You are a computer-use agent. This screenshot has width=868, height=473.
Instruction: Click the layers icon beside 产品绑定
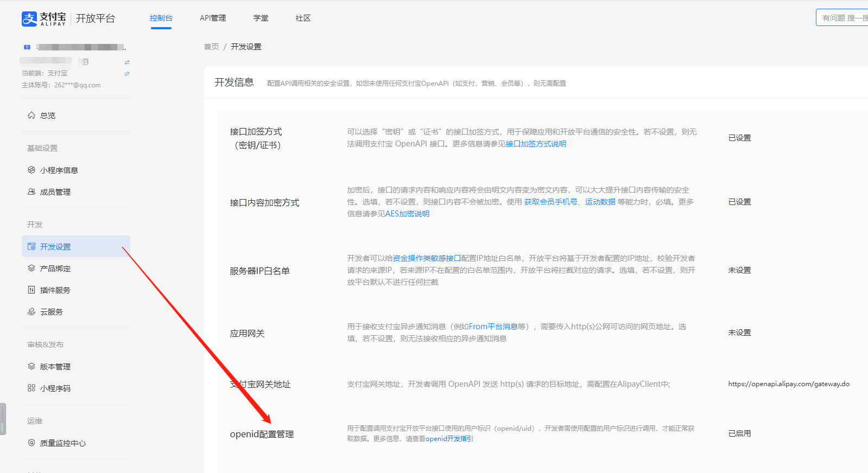[x=31, y=269]
